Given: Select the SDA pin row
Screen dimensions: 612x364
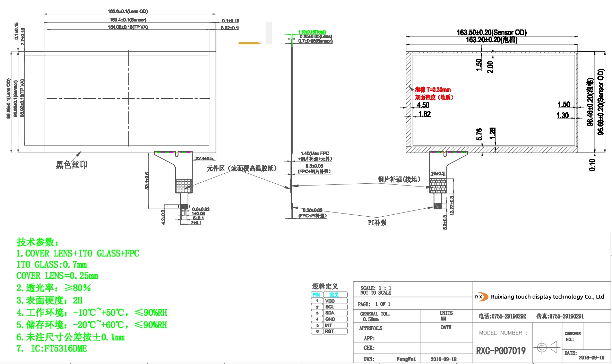Looking at the screenshot, I should pos(329,313).
